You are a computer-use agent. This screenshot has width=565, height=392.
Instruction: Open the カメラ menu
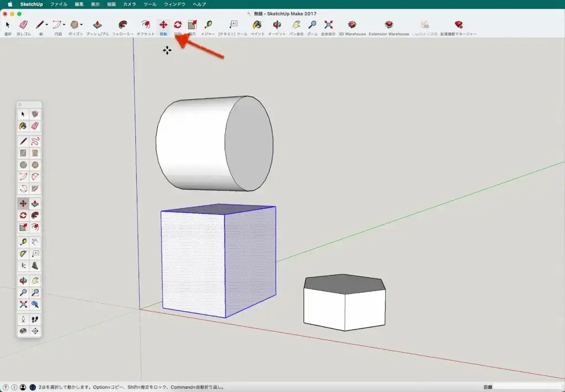pos(129,4)
